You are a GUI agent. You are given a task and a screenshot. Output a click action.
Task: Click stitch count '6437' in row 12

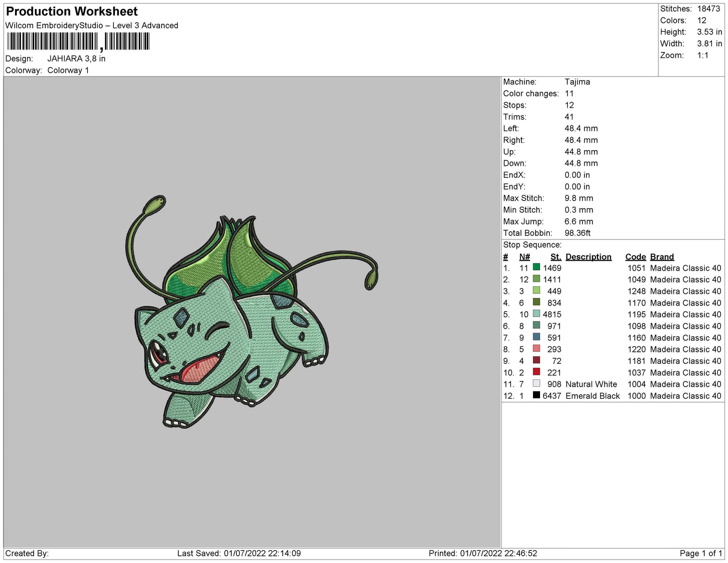[552, 396]
